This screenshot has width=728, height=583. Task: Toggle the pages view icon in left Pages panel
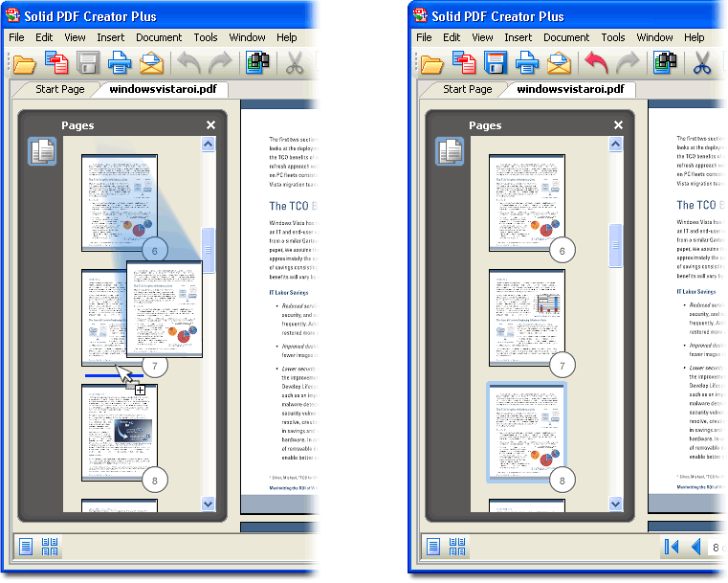(43, 151)
